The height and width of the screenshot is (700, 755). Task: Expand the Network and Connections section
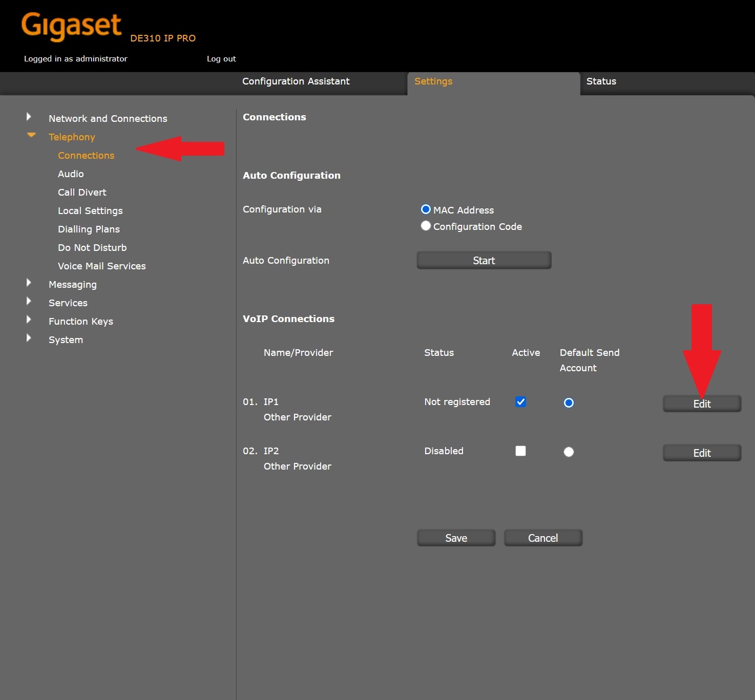pyautogui.click(x=29, y=117)
